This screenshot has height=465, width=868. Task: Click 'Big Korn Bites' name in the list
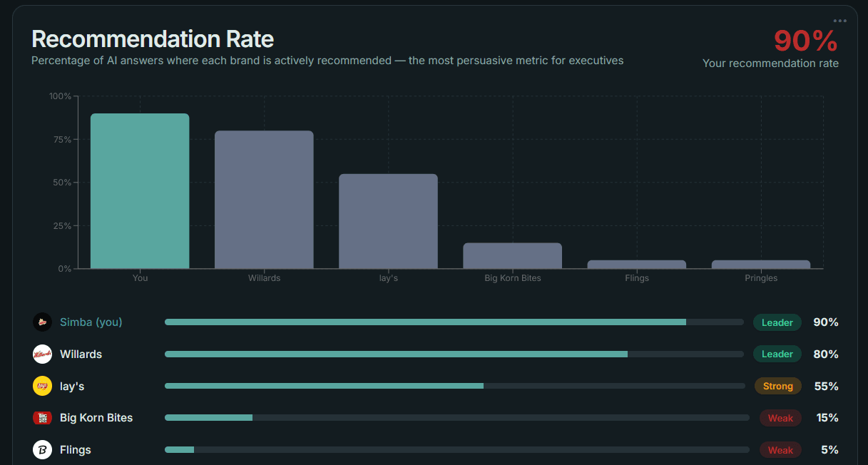point(96,418)
